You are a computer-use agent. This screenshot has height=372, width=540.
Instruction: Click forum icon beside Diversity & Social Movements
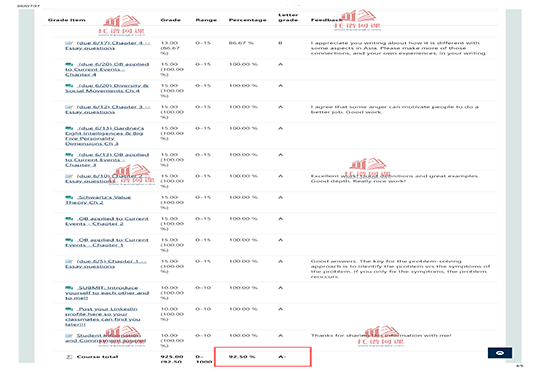pyautogui.click(x=69, y=86)
